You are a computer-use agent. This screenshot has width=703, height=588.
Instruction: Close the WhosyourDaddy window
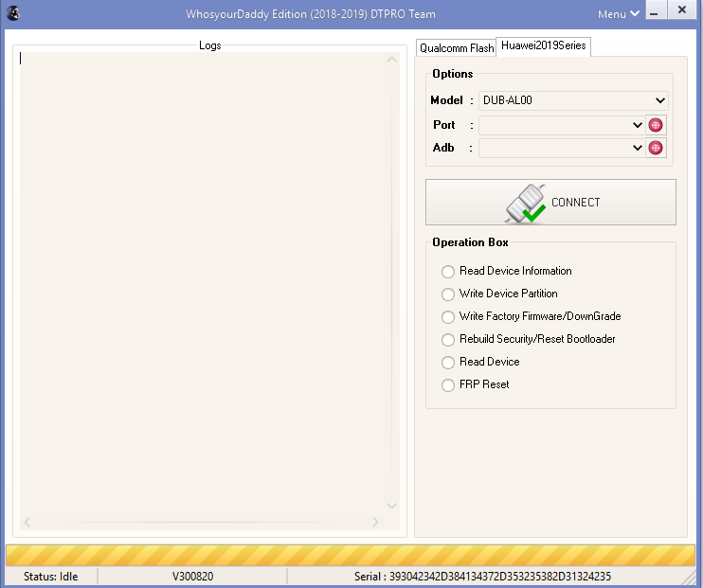(x=682, y=9)
